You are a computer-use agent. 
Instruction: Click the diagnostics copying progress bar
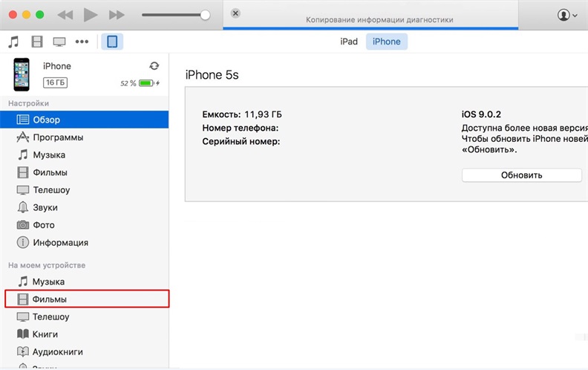pos(370,28)
